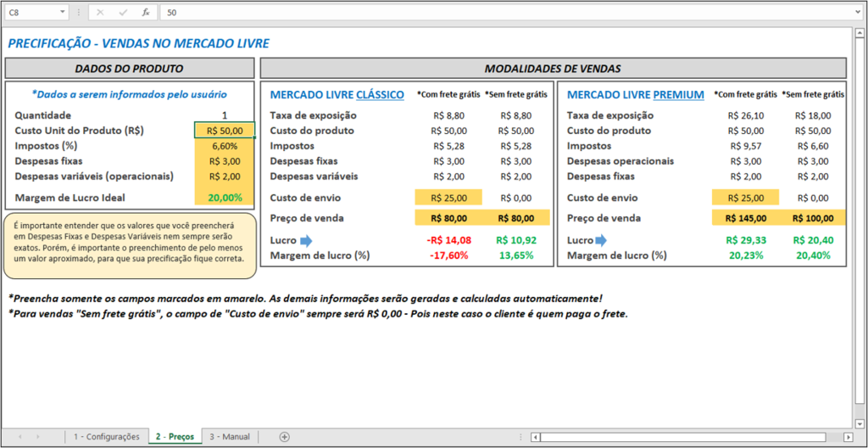Screen dimensions: 868x448
Task: Select the Premium Preço de venda R$ 100,00
Action: tap(813, 218)
